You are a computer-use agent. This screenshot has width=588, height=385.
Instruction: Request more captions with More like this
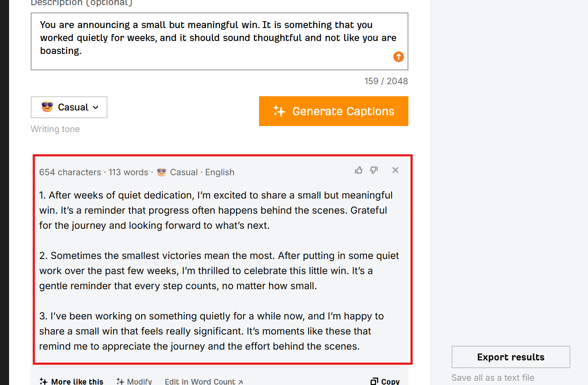(x=71, y=381)
